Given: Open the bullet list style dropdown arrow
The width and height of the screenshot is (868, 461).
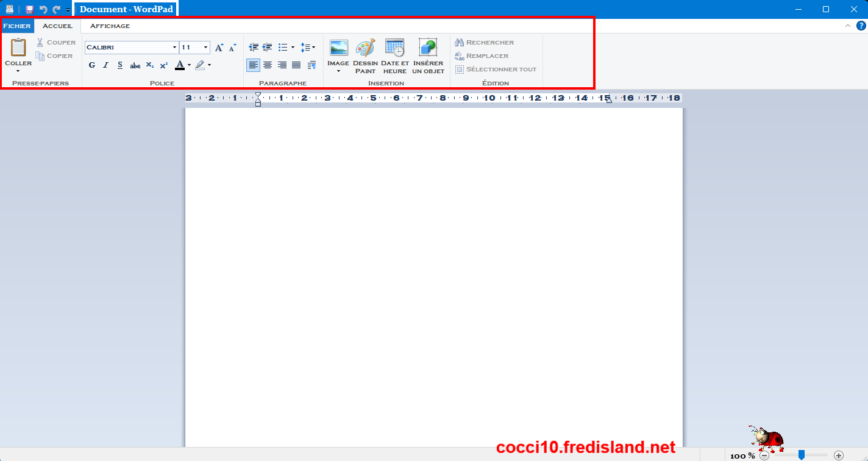Looking at the screenshot, I should [x=293, y=48].
